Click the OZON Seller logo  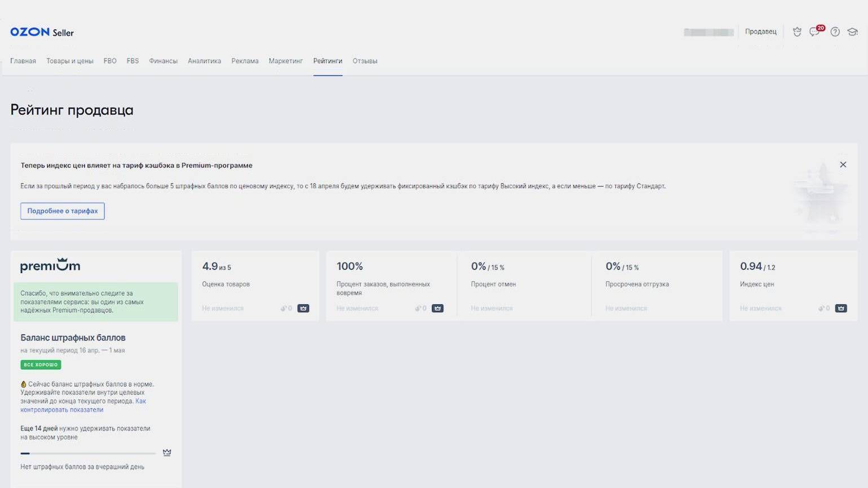click(x=42, y=32)
